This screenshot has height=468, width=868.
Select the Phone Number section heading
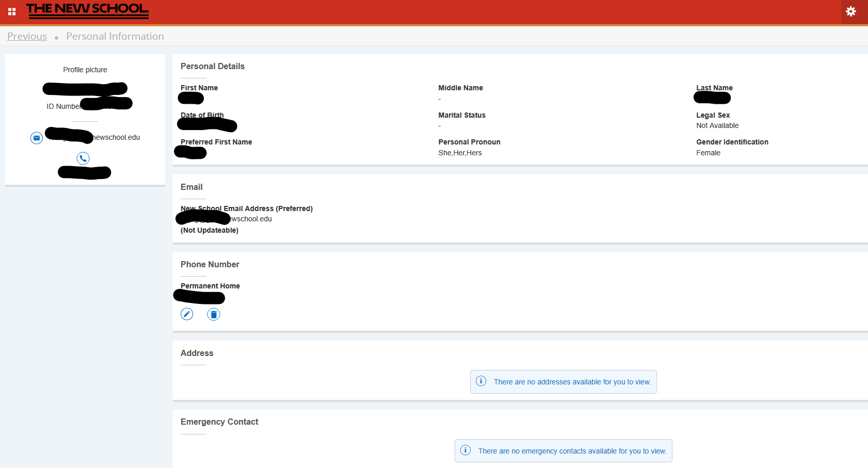click(210, 264)
